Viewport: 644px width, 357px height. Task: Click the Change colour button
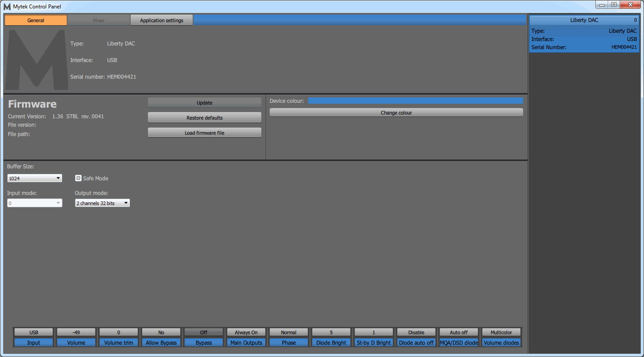pos(396,113)
